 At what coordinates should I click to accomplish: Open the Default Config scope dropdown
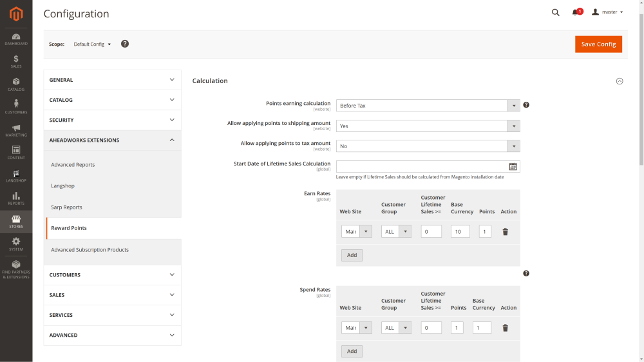(x=92, y=44)
